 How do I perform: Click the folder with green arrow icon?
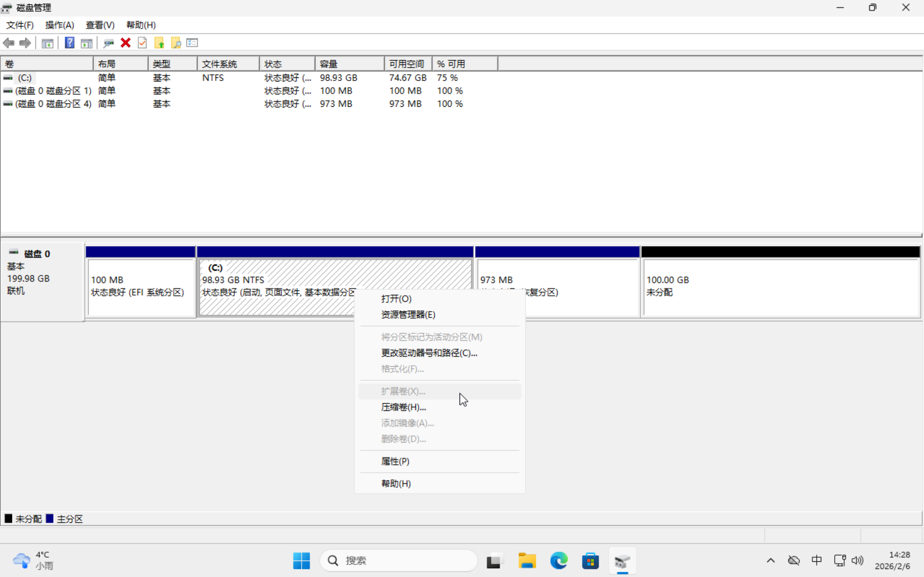click(159, 43)
